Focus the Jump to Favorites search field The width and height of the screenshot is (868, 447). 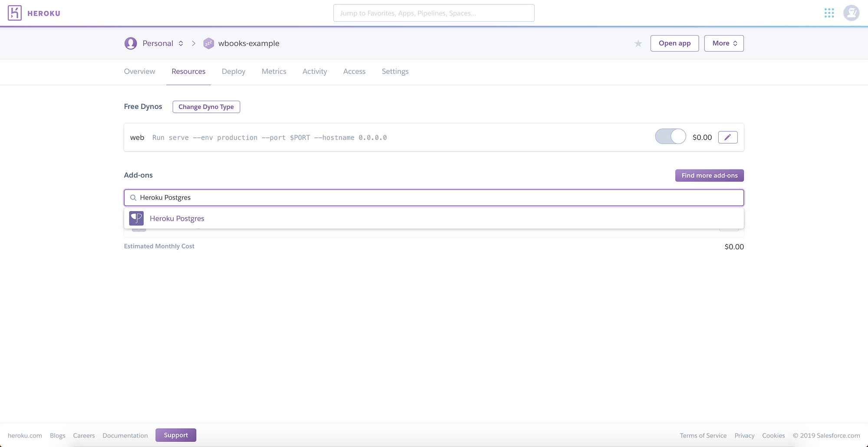[x=434, y=13]
